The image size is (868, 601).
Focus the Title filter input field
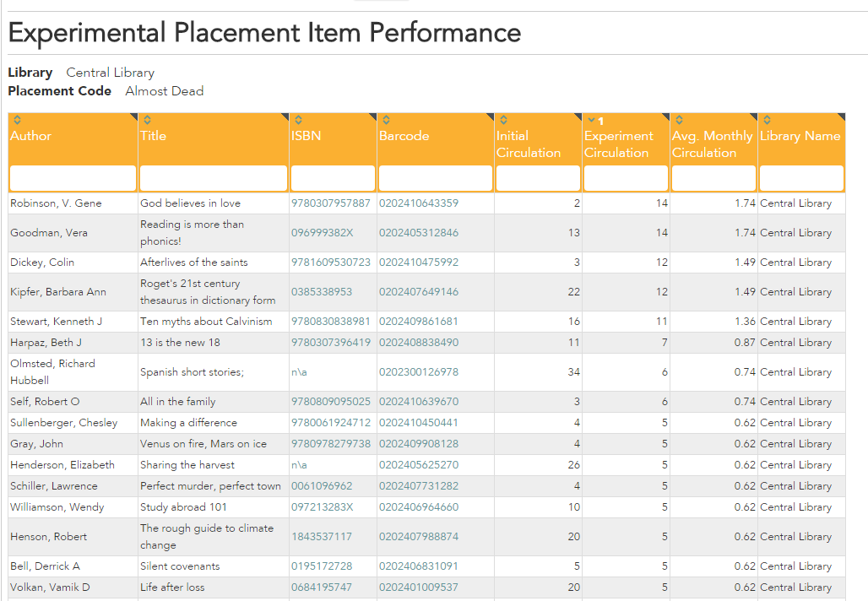(x=214, y=178)
